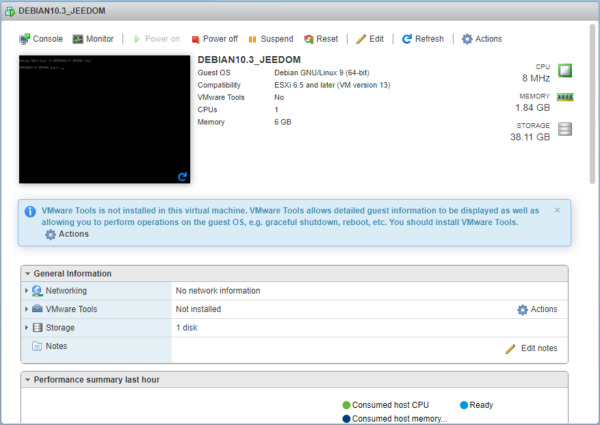Click the '38.11 GB' storage value
The height and width of the screenshot is (425, 600).
(530, 137)
